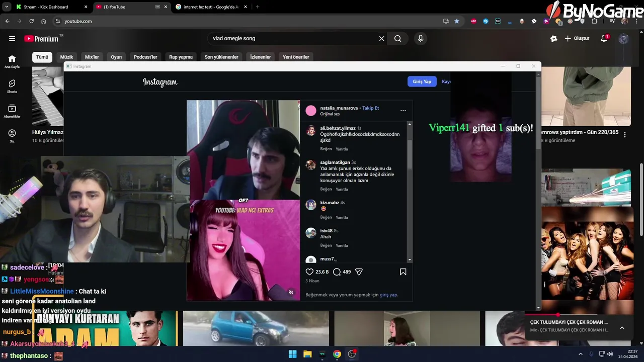The height and width of the screenshot is (362, 644).
Task: Select the Oyun filter chip
Action: [116, 57]
